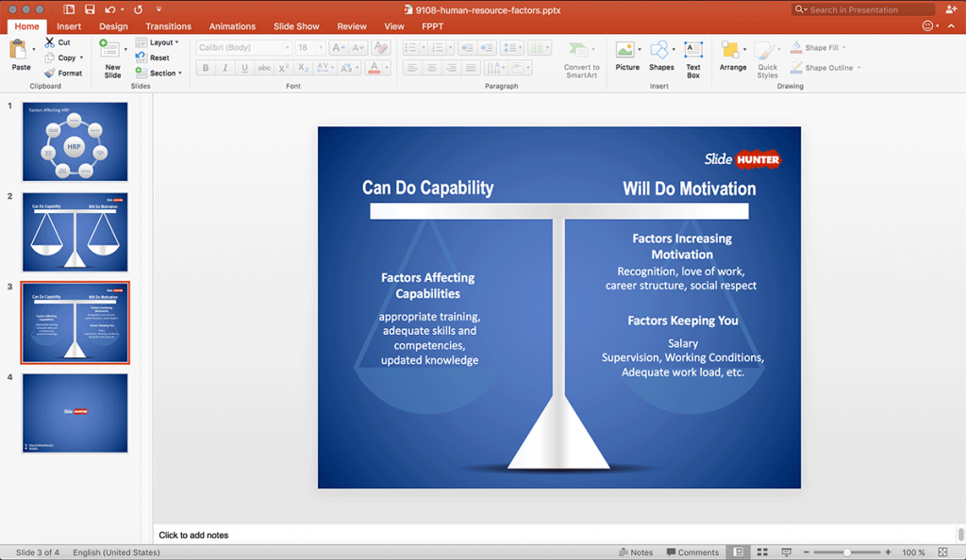Click the zoom slider handle

[x=847, y=552]
